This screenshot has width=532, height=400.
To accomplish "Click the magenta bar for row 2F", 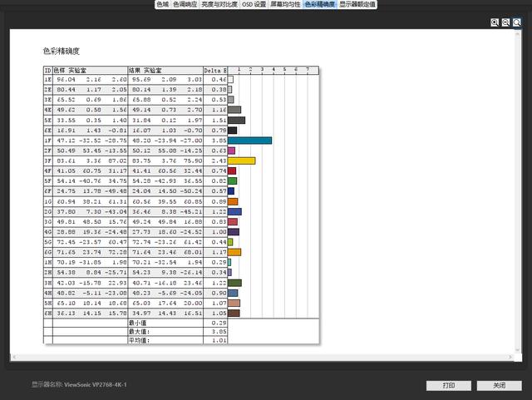I will (x=231, y=151).
